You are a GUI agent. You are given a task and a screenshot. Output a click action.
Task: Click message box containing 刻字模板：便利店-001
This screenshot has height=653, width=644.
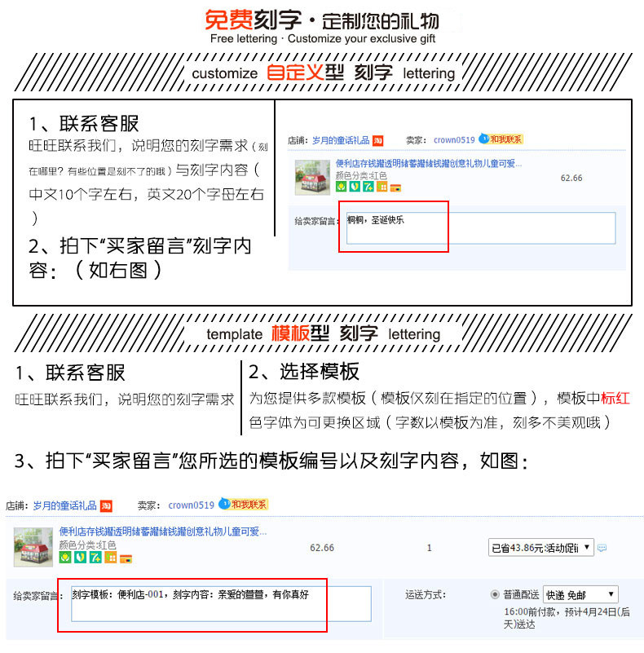tap(221, 604)
